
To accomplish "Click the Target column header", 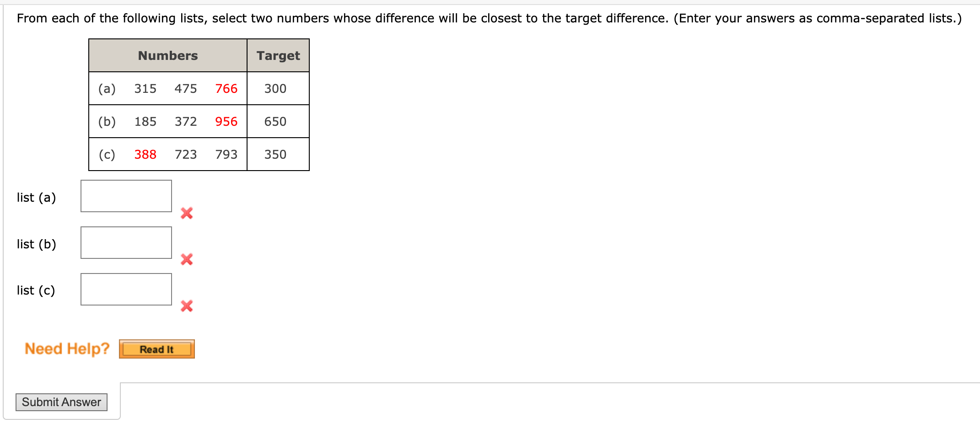I will pos(278,55).
